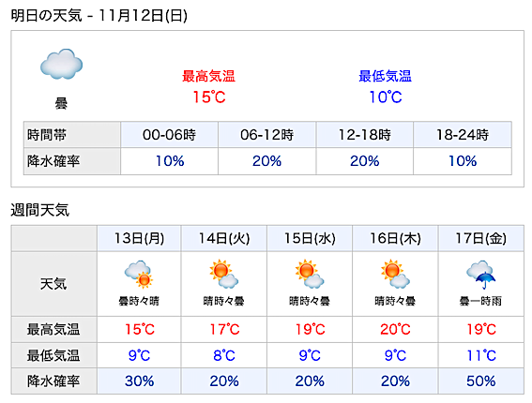The image size is (532, 403).
Task: Click the 8℃ low temperature on 14日
Action: 224,355
